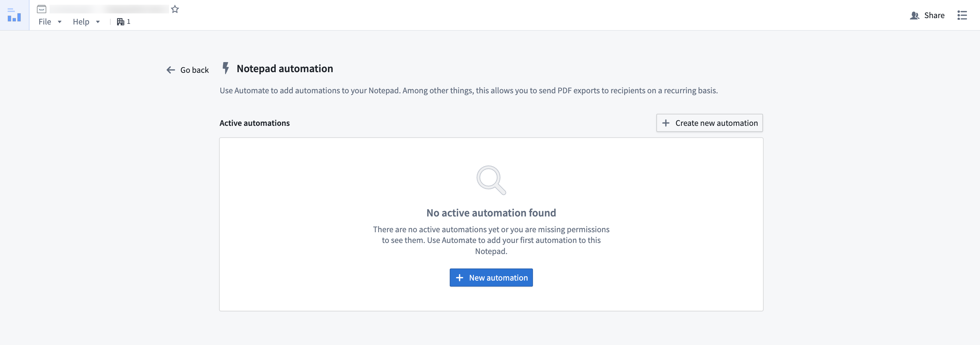
Task: Click the document file icon beside title
Action: 42,9
